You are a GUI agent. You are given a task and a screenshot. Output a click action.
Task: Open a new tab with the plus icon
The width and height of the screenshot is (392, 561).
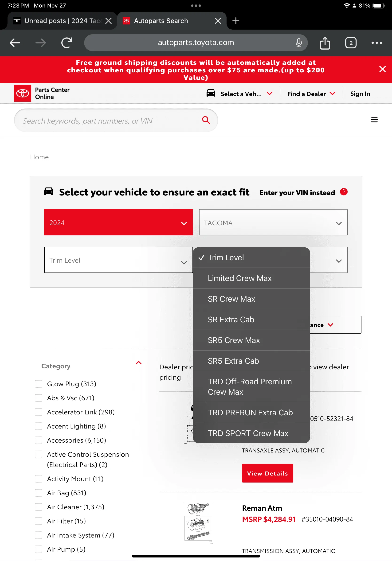[x=235, y=21]
